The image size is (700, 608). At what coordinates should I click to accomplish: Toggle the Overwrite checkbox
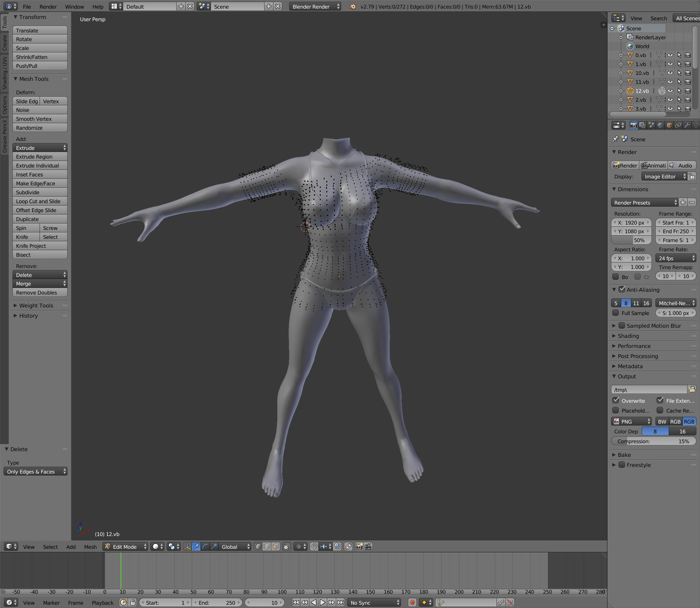coord(616,400)
